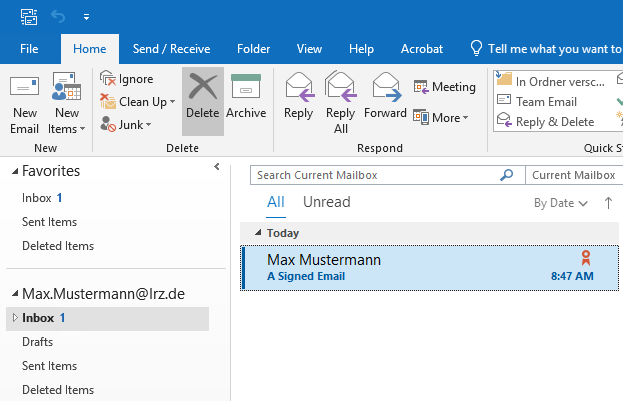Open Inbox under Favorites
Image resolution: width=623 pixels, height=401 pixels.
click(42, 198)
